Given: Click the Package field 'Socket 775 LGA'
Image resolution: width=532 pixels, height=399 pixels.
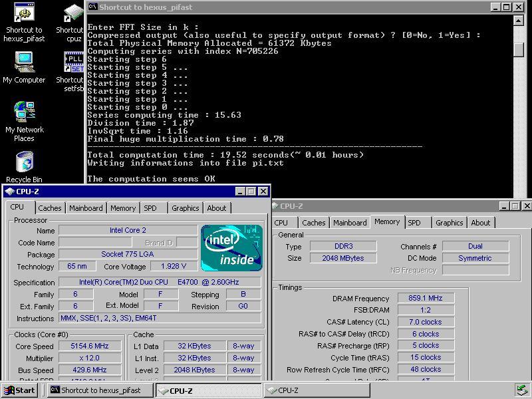Looking at the screenshot, I should click(128, 254).
